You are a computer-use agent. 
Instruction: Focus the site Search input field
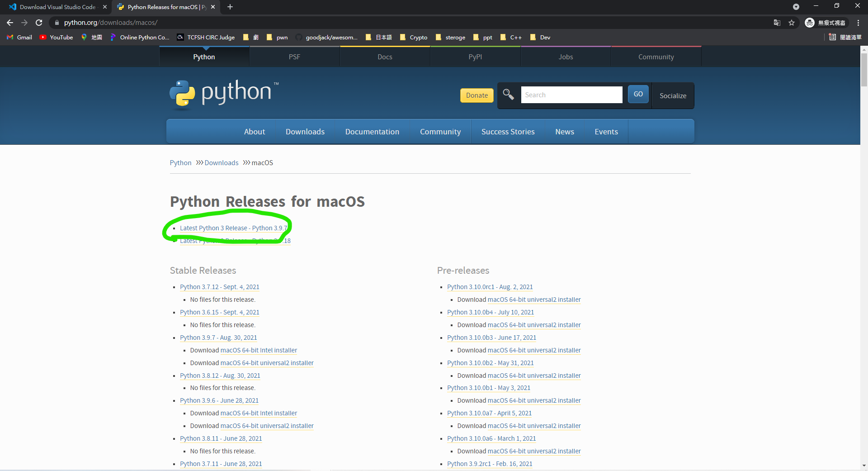(571, 95)
